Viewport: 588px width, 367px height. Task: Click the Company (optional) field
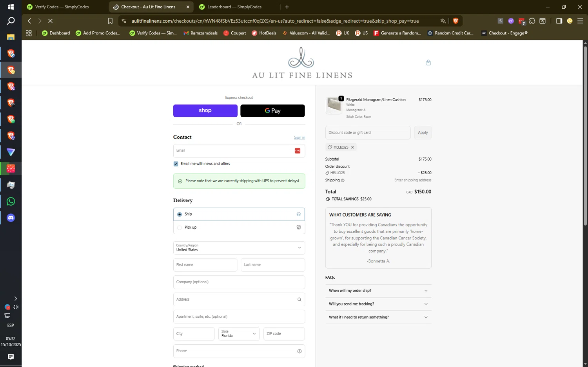(x=239, y=282)
